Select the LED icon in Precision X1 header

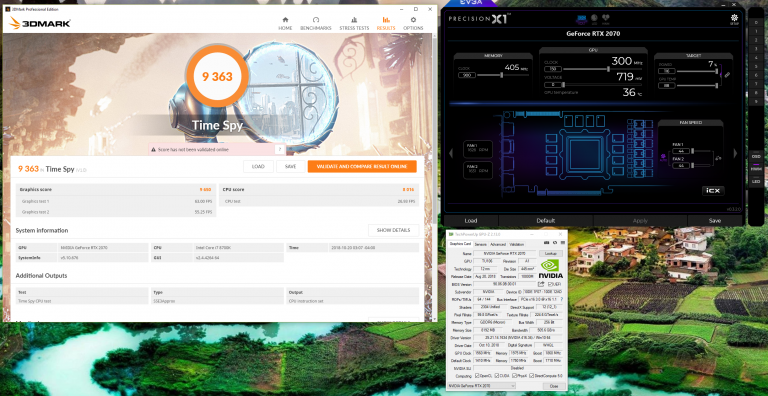(594, 20)
